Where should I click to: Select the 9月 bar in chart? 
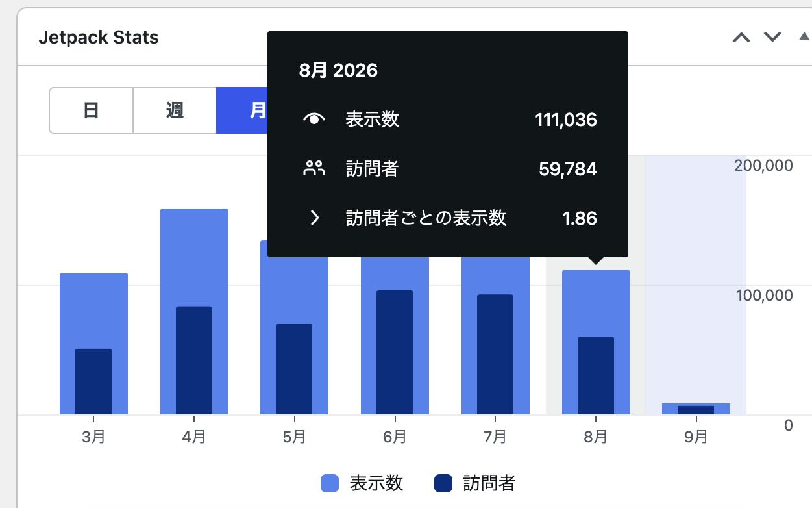click(x=696, y=409)
